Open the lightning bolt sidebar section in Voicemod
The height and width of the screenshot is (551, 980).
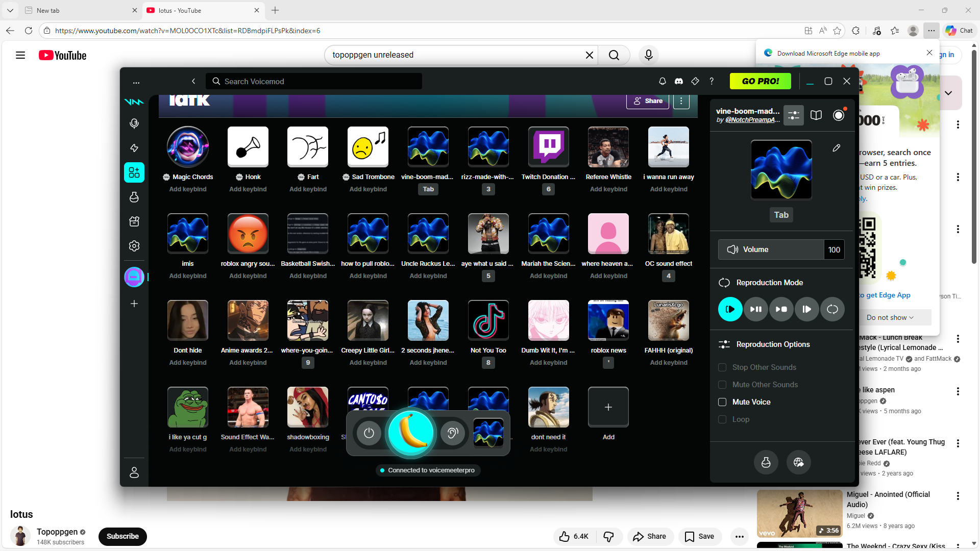(134, 148)
